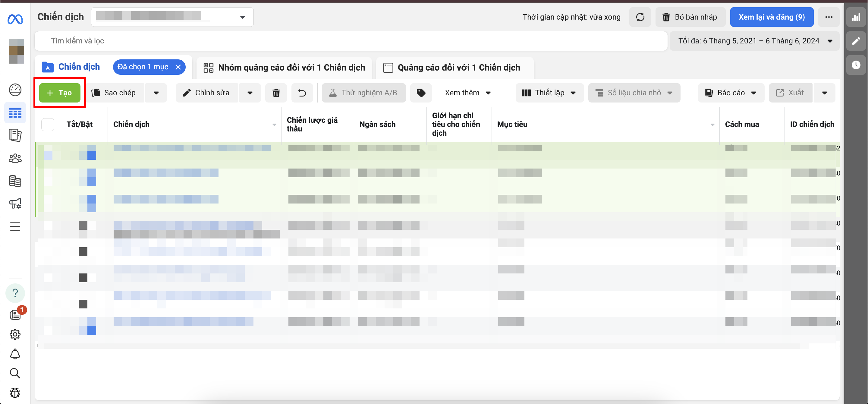Click the refresh data icon
Screen dimensions: 868x404
click(640, 17)
